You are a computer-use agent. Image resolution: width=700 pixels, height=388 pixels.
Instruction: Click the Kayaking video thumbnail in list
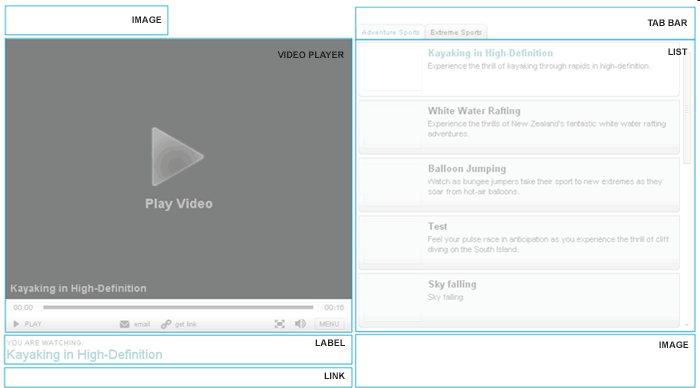point(392,69)
